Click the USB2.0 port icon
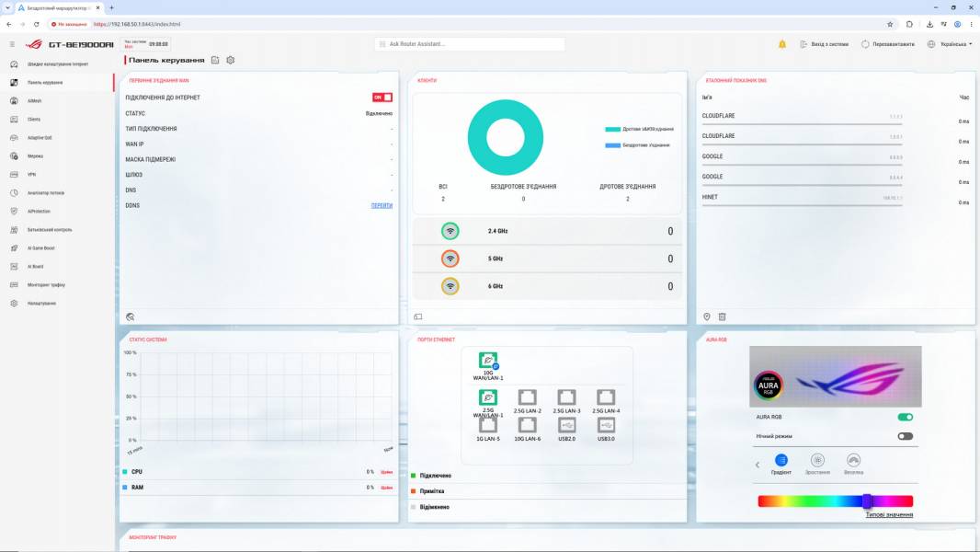The image size is (980, 552). pos(567,425)
